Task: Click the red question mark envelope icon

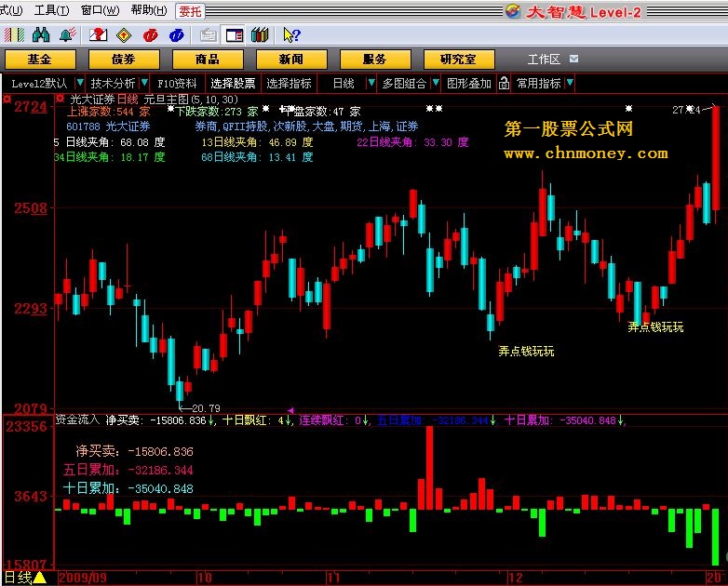Action: point(98,34)
